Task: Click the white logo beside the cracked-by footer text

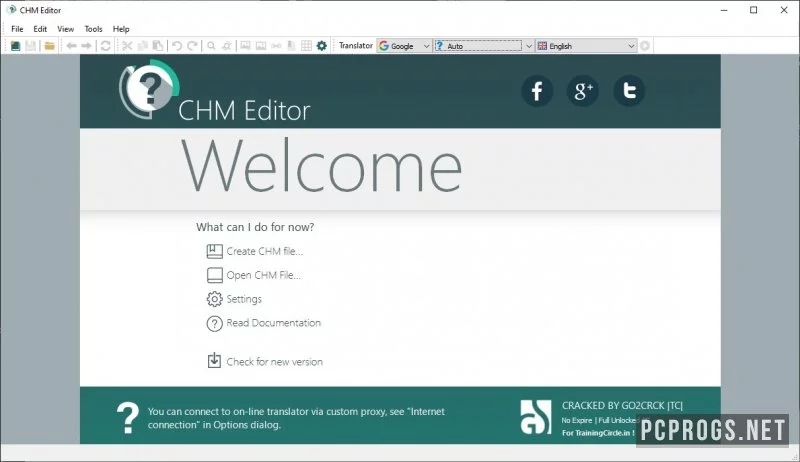Action: click(536, 417)
